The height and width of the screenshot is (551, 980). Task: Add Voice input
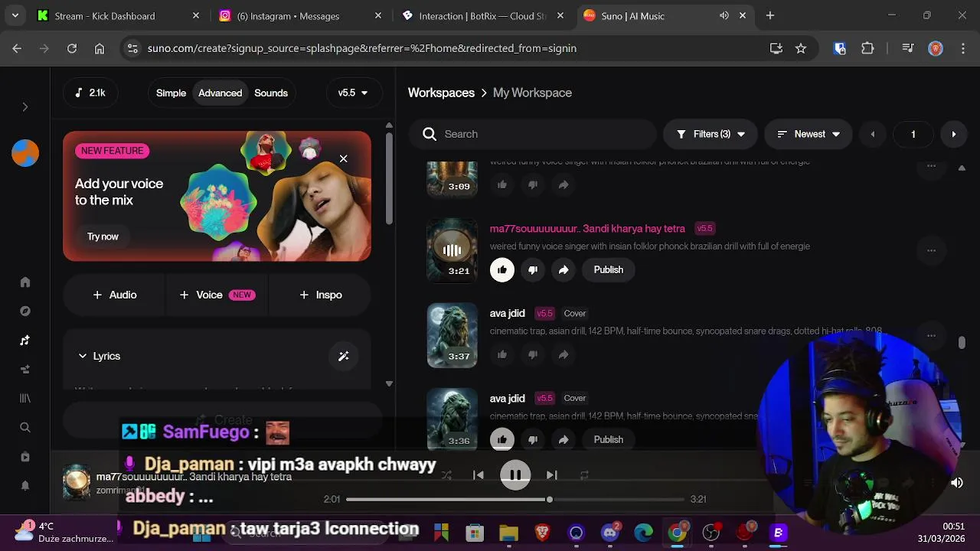(x=217, y=295)
